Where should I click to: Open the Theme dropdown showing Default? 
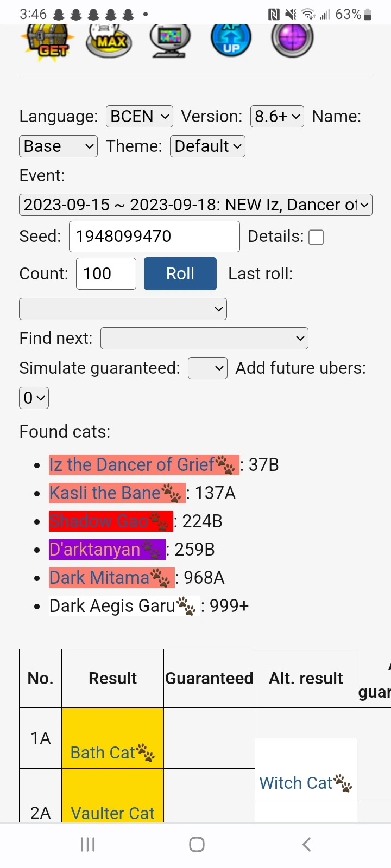click(207, 145)
